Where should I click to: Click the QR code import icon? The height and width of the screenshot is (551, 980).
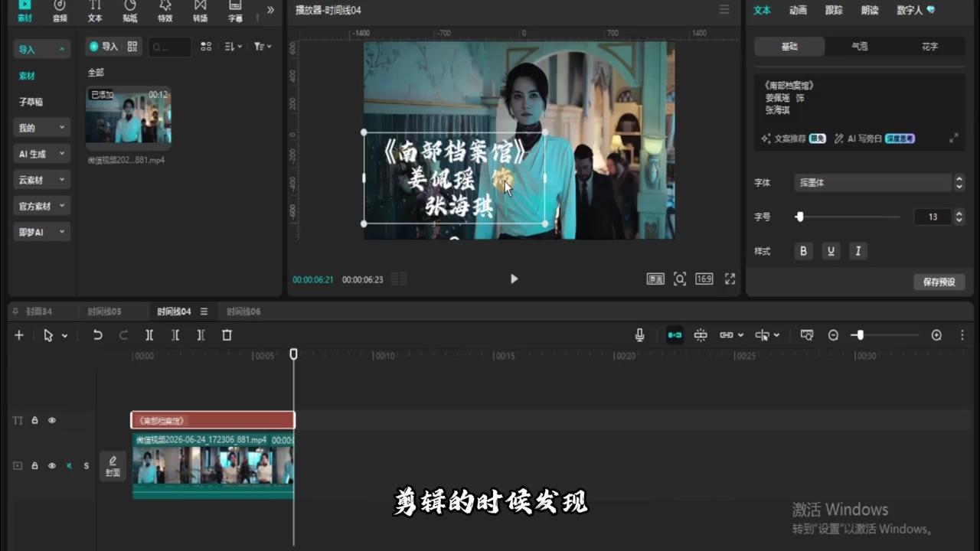[x=132, y=47]
